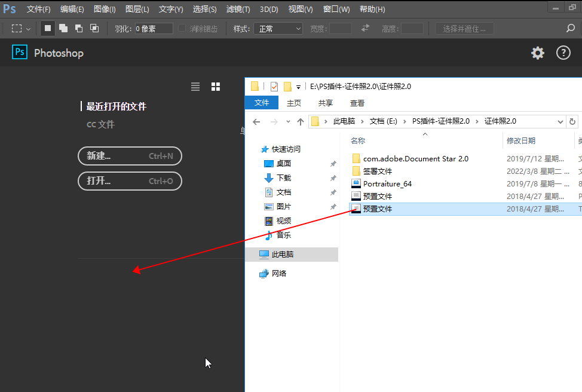Toggle the anti-alias (消除锯齿) checkbox
Screen dimensions: 582x392
[x=182, y=28]
